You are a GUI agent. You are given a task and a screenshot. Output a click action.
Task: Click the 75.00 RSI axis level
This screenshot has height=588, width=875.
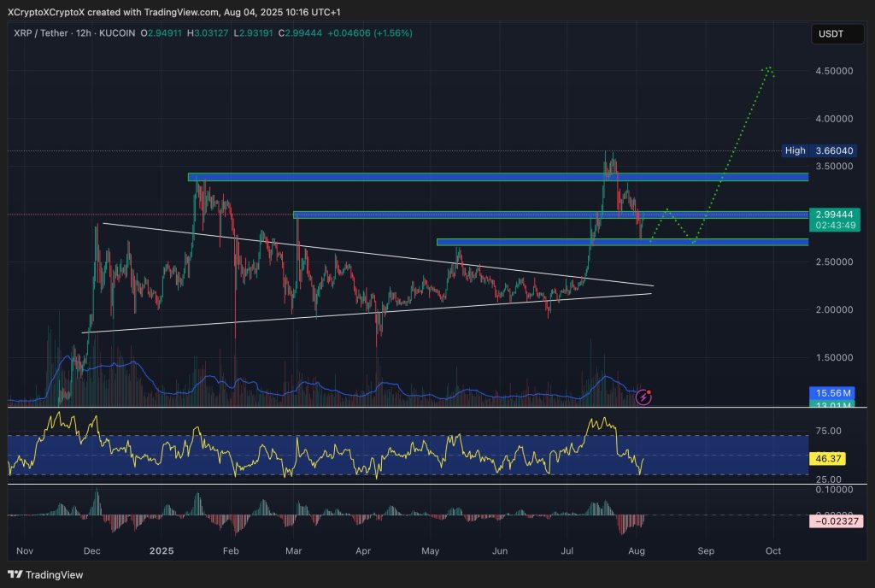point(828,431)
